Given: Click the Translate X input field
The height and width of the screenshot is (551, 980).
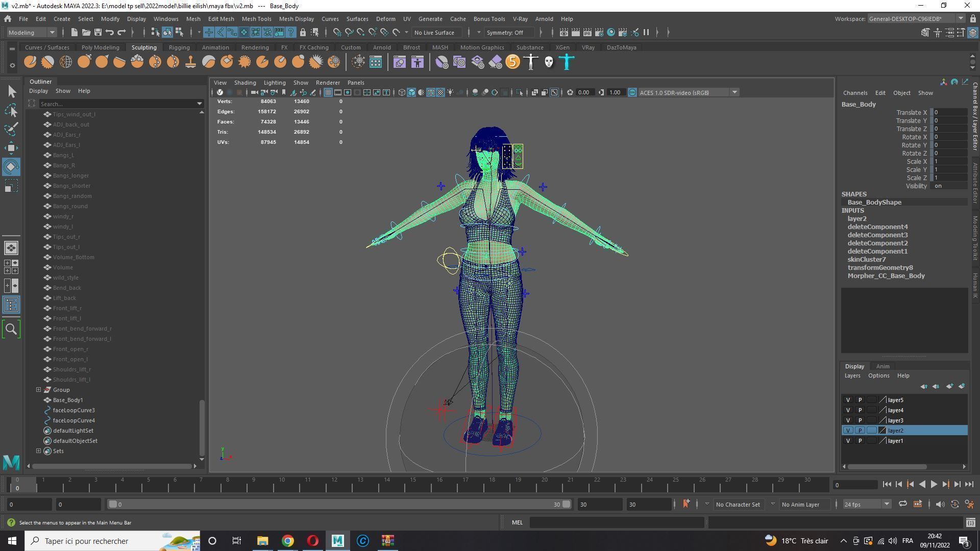Looking at the screenshot, I should pyautogui.click(x=949, y=113).
